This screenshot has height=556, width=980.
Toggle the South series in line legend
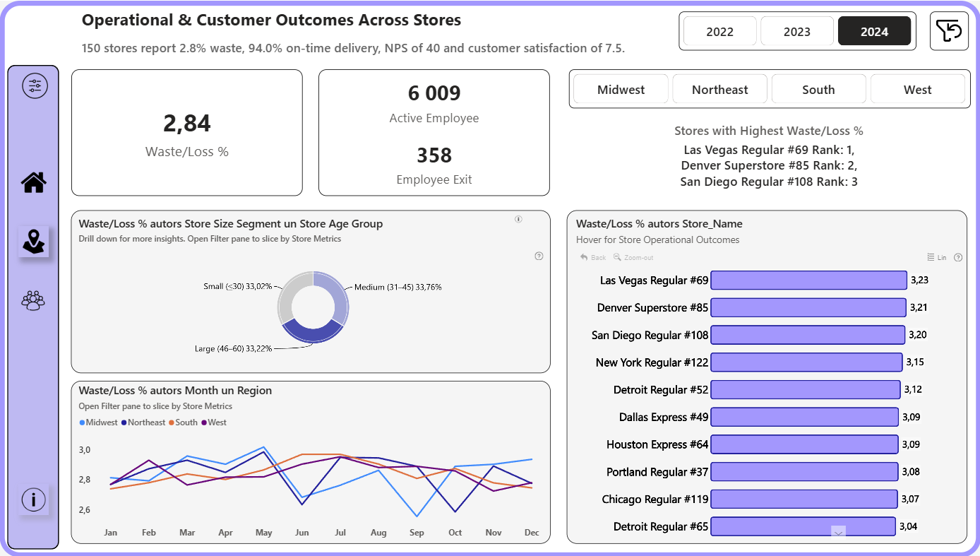[184, 422]
